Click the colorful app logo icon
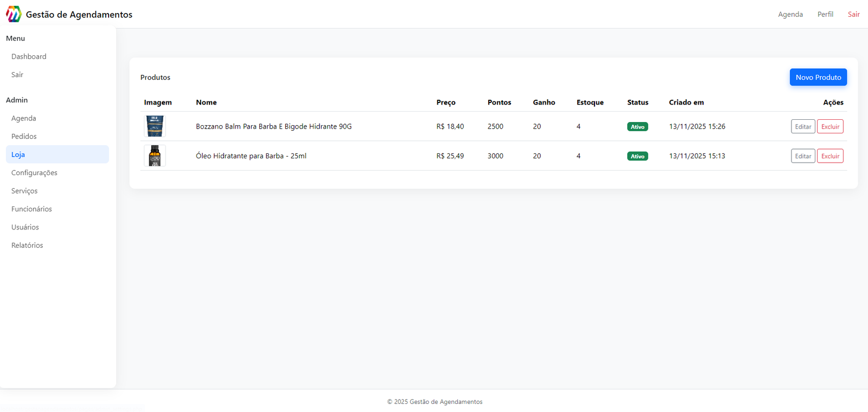 coord(14,14)
